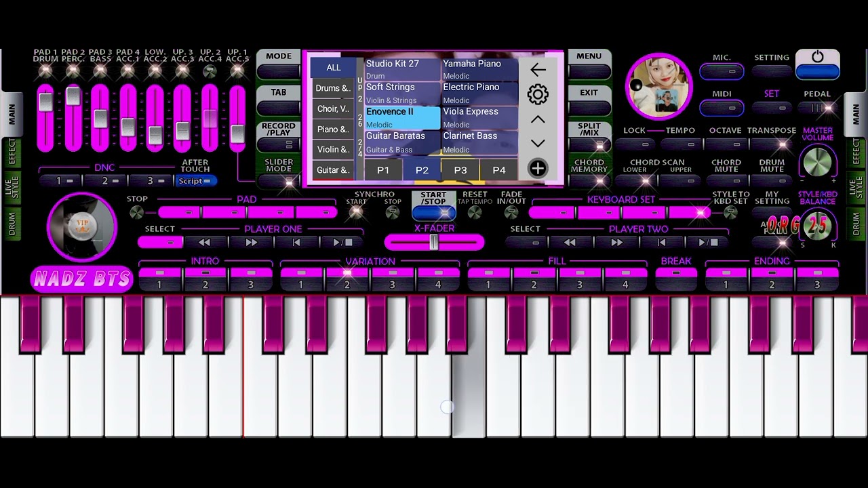868x488 pixels.
Task: Click the Master Volume knob
Action: click(817, 162)
